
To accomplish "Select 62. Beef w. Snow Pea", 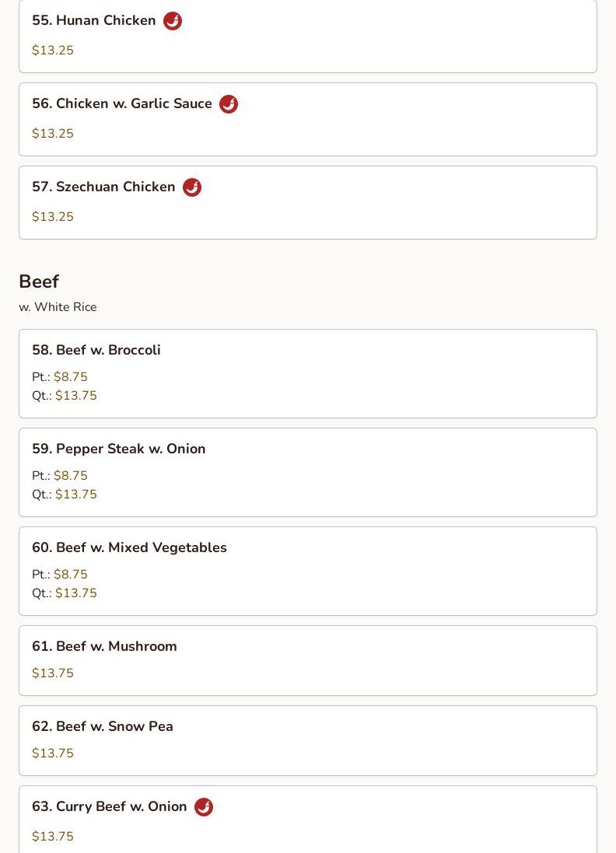I will point(308,741).
